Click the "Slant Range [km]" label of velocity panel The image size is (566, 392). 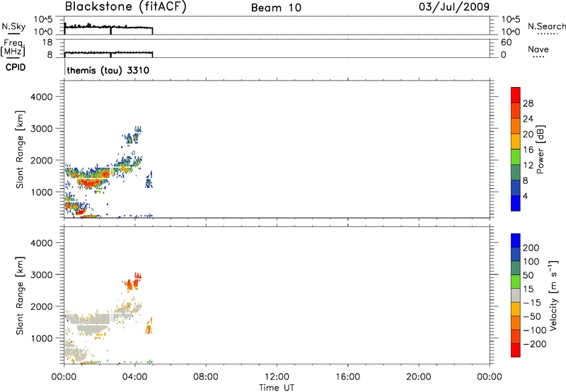pos(20,296)
